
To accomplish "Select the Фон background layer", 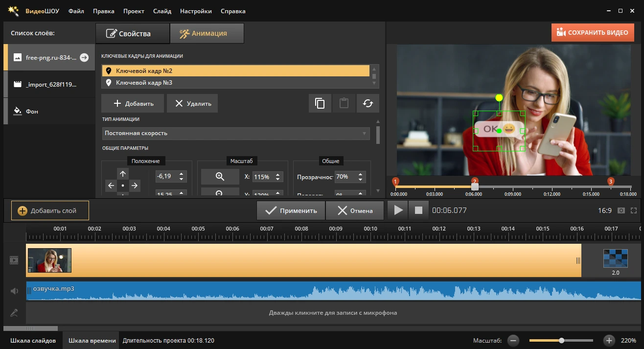I will (x=49, y=111).
